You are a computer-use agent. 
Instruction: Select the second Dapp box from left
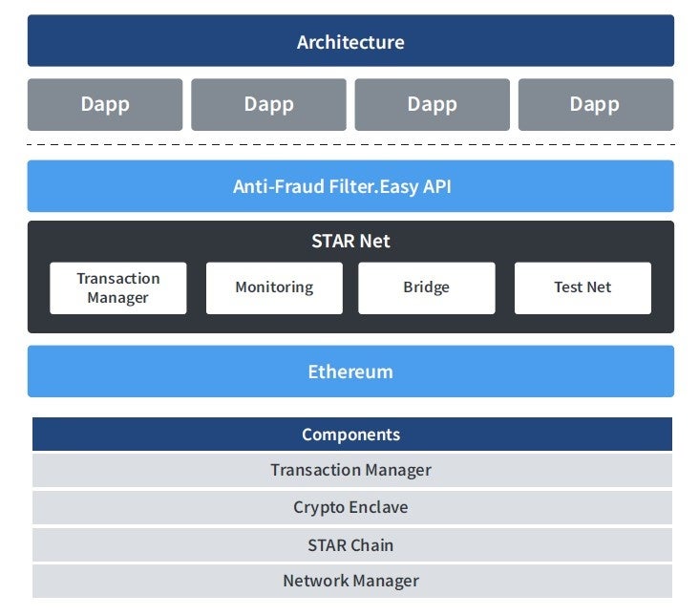(269, 105)
